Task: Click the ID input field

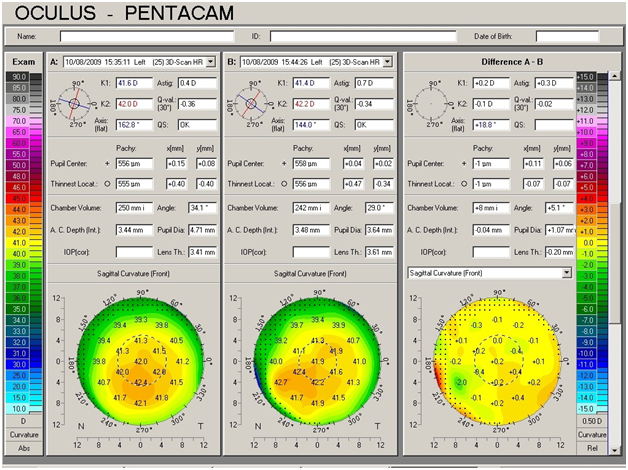Action: coord(361,37)
